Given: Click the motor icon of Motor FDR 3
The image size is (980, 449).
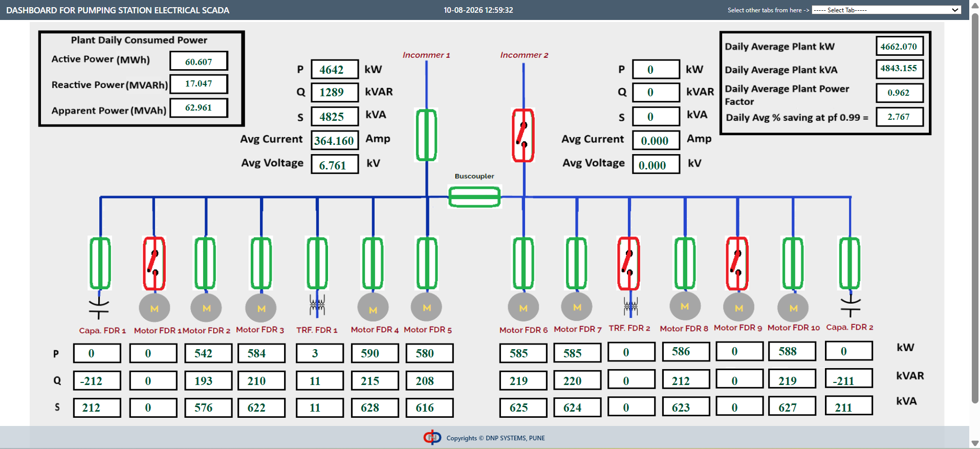Looking at the screenshot, I should pyautogui.click(x=261, y=308).
